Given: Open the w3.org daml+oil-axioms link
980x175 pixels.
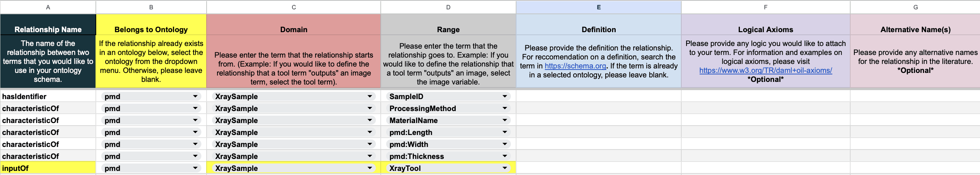Looking at the screenshot, I should point(766,71).
